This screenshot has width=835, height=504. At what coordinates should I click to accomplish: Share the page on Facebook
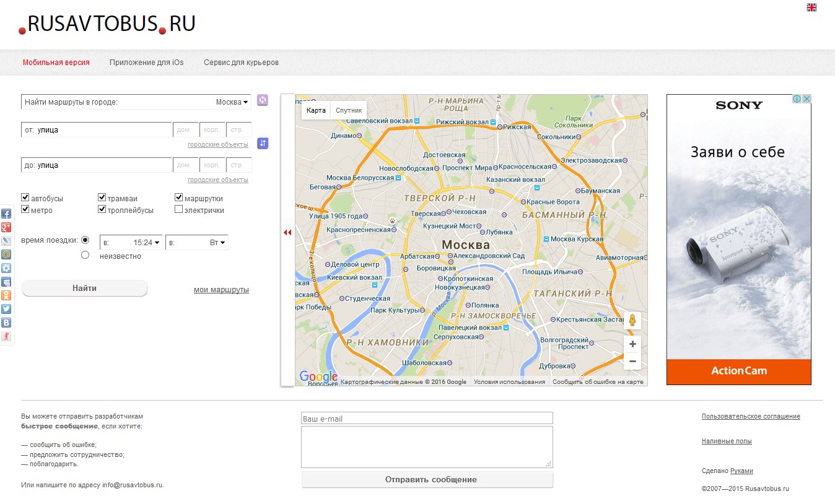point(6,214)
